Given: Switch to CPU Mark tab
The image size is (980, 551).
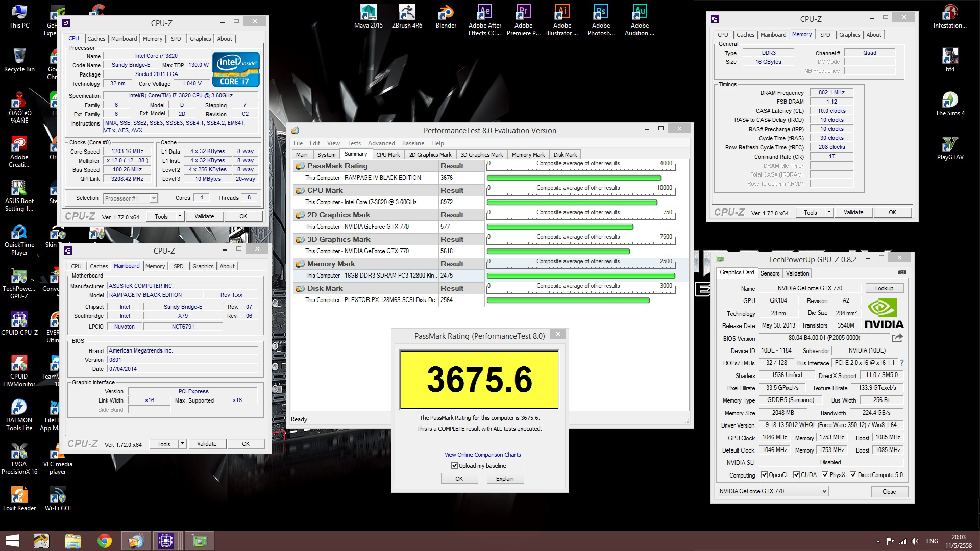Looking at the screenshot, I should tap(388, 155).
